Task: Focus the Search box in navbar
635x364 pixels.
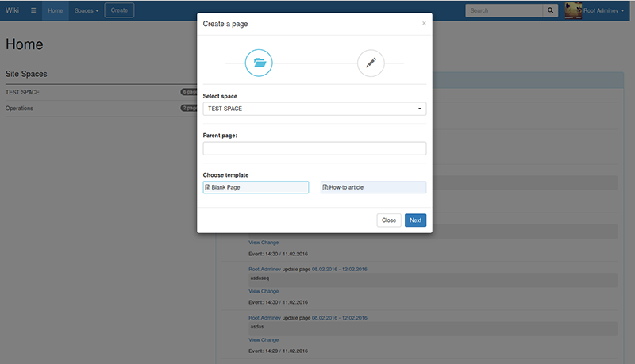Action: [x=504, y=10]
